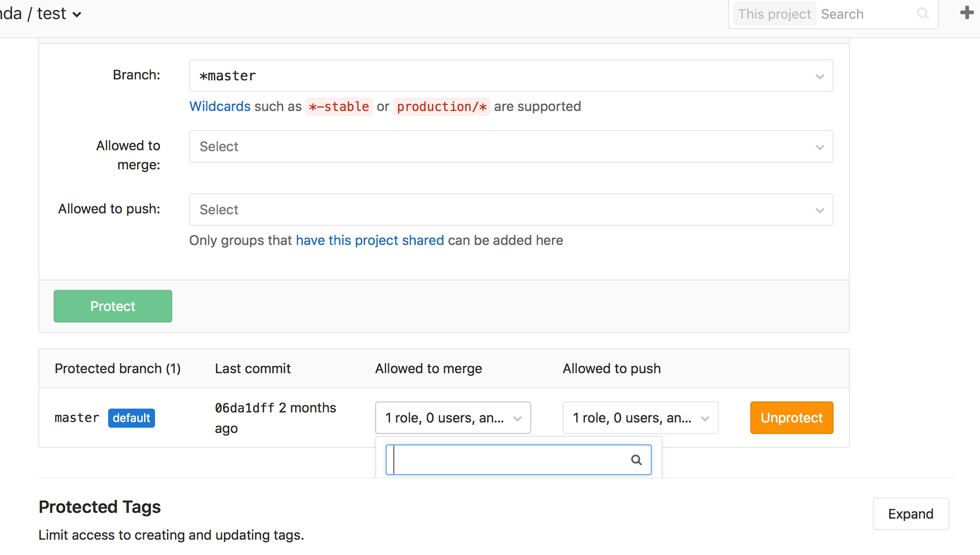Open Allowed to merge Select dropdown
Image resolution: width=980 pixels, height=555 pixels.
(x=511, y=146)
